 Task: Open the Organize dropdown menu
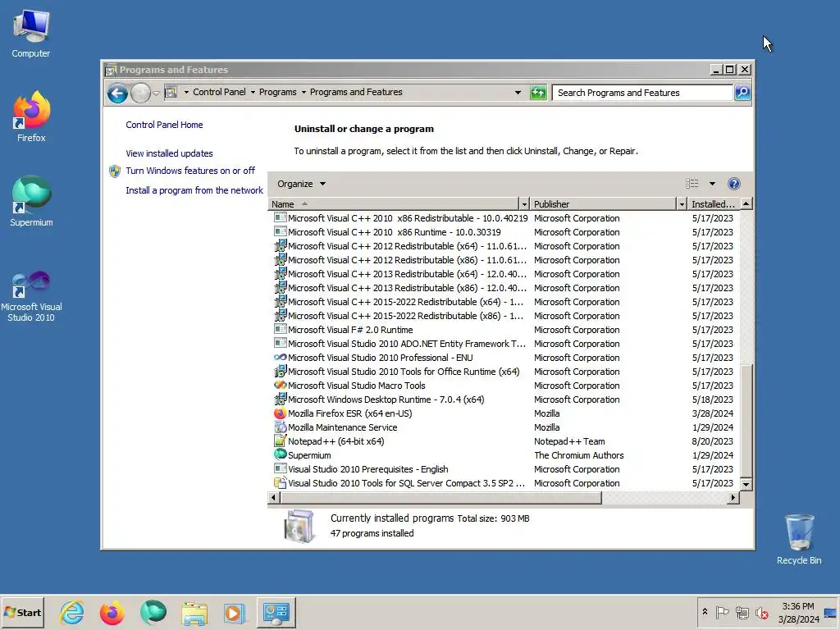tap(301, 184)
